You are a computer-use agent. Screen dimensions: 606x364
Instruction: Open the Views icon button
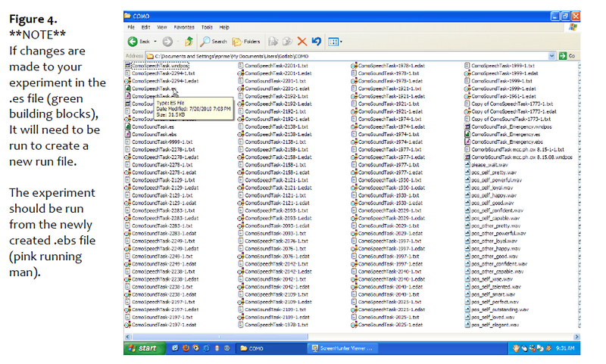point(333,42)
